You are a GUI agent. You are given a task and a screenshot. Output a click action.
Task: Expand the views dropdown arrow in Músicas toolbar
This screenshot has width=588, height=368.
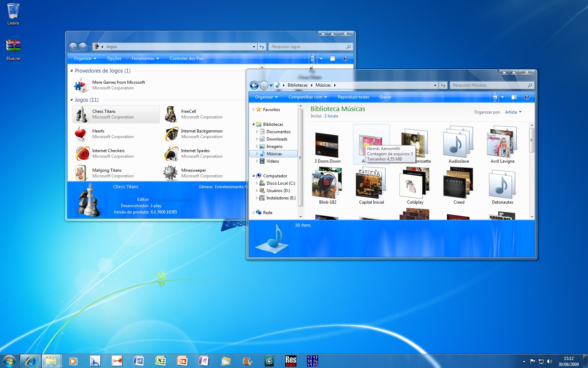(x=502, y=97)
